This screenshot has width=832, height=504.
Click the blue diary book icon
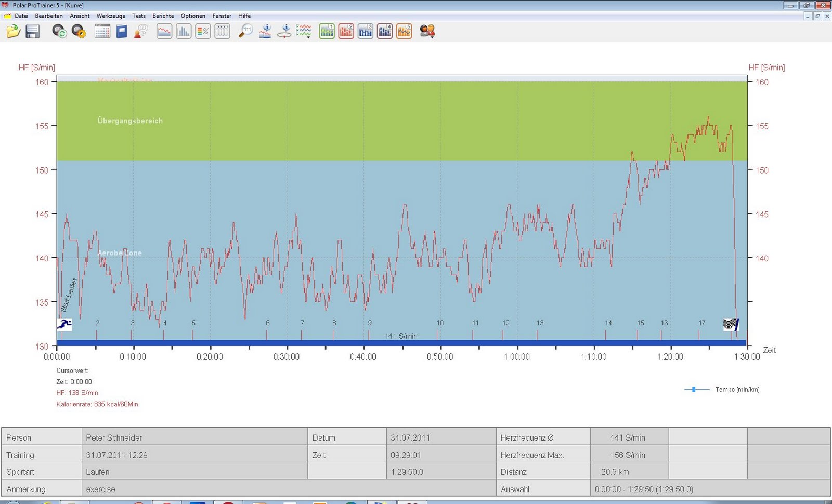click(122, 31)
